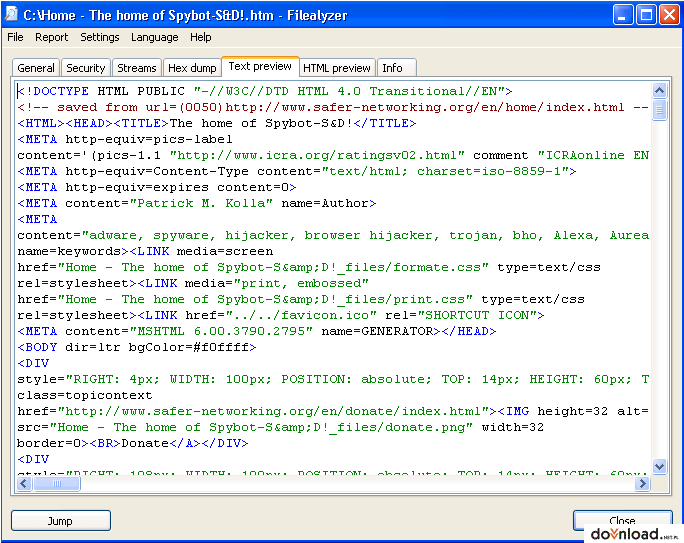Click the 'print, embossed' LINK line
The width and height of the screenshot is (684, 543).
tap(193, 283)
